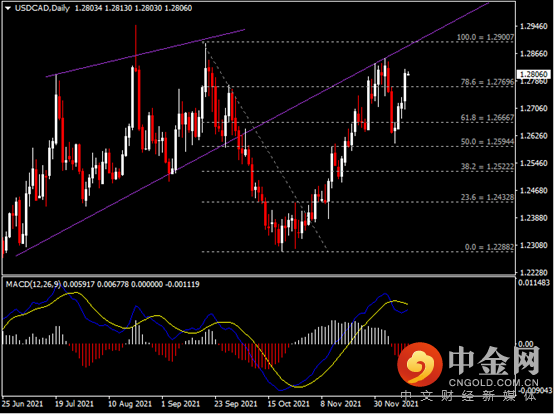The height and width of the screenshot is (414, 554).
Task: Select the 100.0 = 1.29007 Fibonacci label
Action: tap(485, 37)
